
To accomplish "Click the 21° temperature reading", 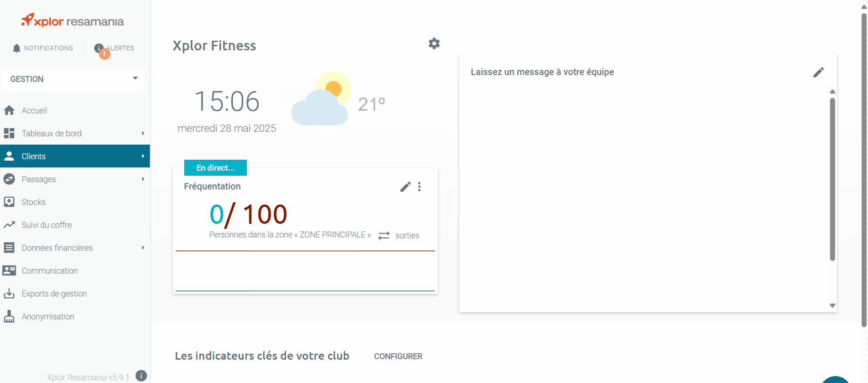I will [372, 104].
